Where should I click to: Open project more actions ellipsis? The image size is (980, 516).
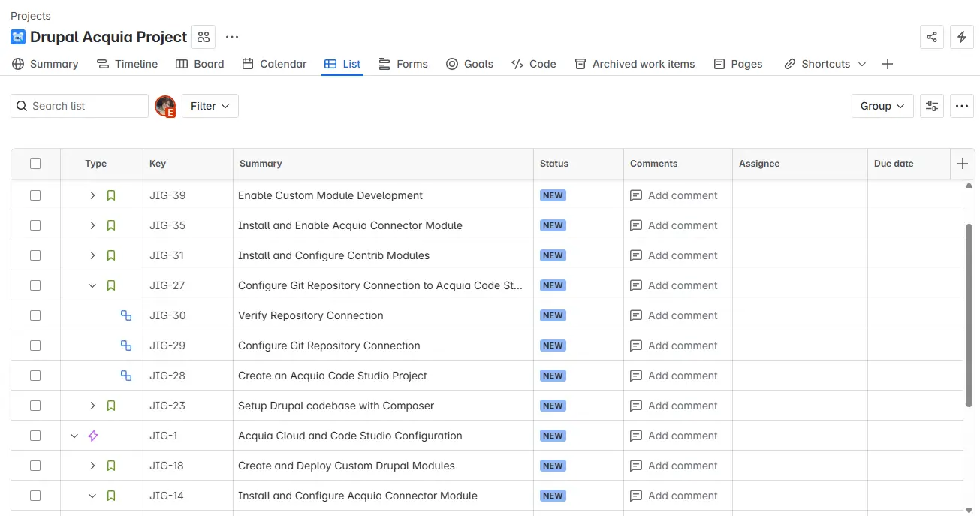232,37
